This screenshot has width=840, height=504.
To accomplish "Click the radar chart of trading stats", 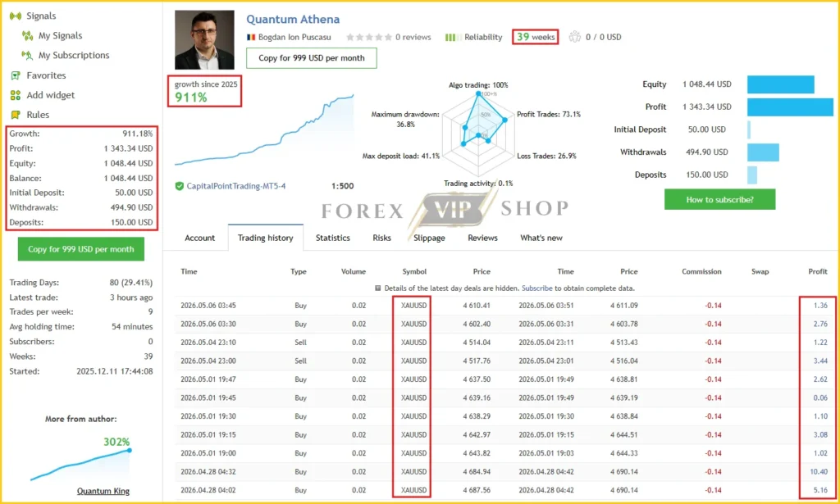I will [478, 134].
